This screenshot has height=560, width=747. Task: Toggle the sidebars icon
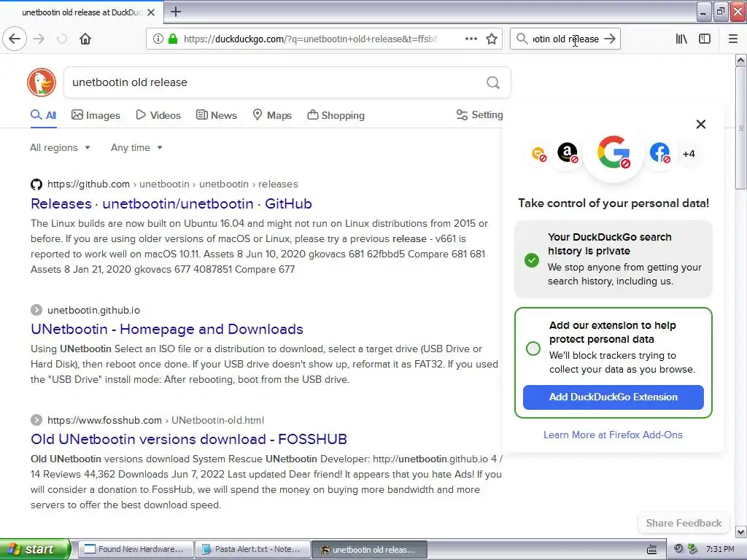click(x=705, y=39)
